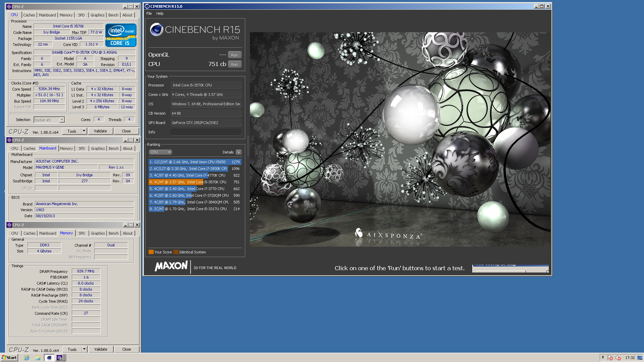Click Tools button in top CPU-Z window

coord(72,131)
